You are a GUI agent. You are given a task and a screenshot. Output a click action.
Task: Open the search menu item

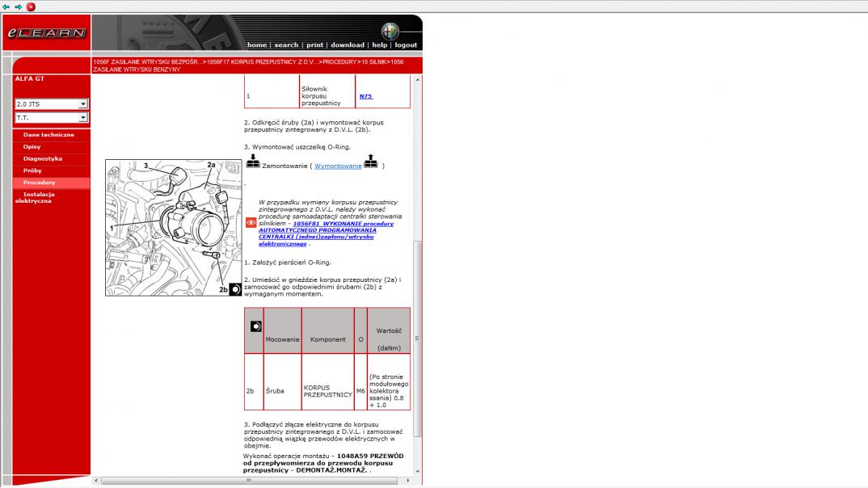tap(286, 44)
